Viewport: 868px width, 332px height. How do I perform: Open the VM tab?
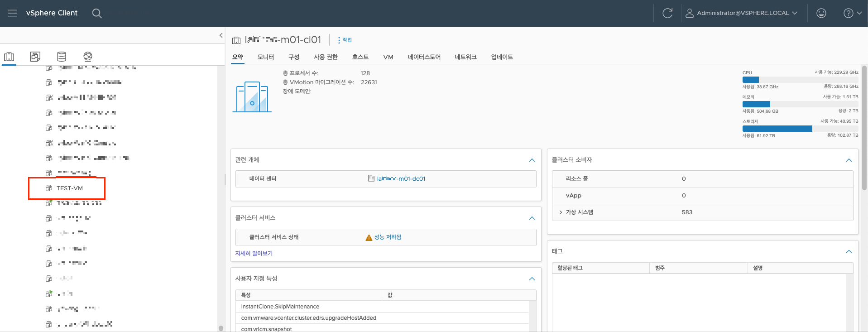click(x=388, y=57)
